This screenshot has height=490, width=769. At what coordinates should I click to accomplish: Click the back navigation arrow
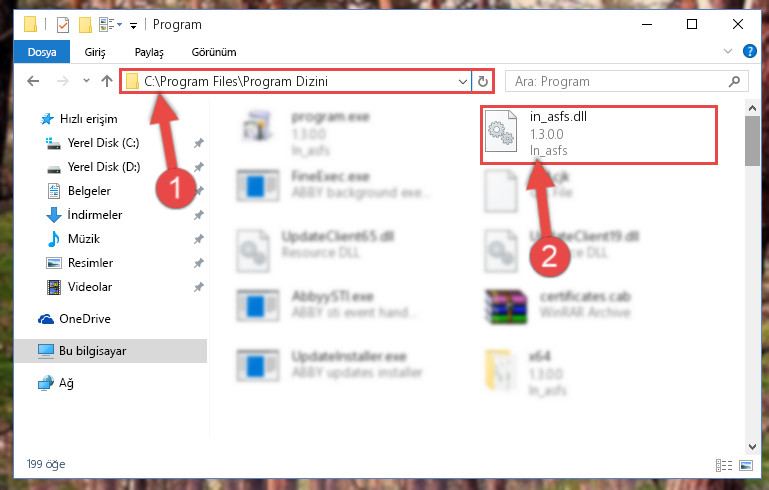tap(33, 81)
